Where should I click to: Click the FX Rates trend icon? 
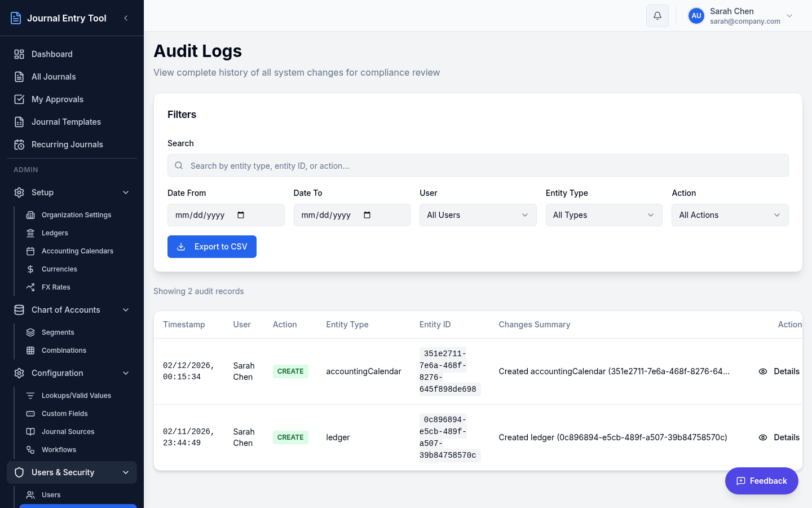pos(30,287)
